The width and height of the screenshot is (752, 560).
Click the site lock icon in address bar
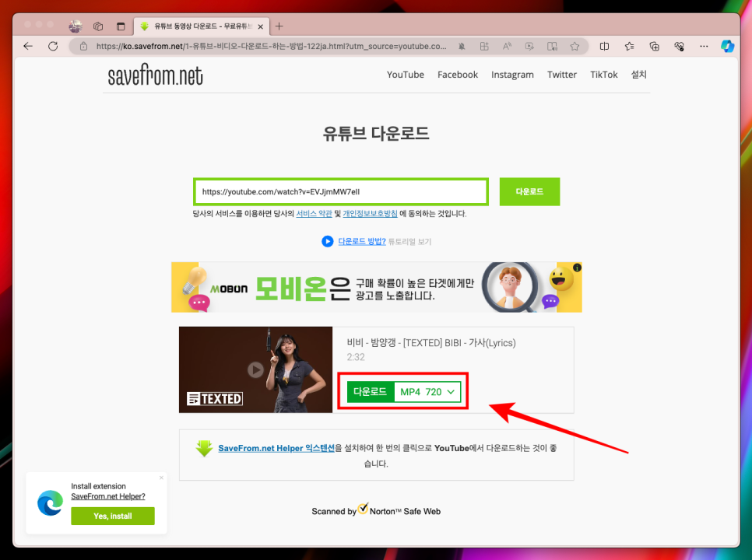click(x=83, y=46)
